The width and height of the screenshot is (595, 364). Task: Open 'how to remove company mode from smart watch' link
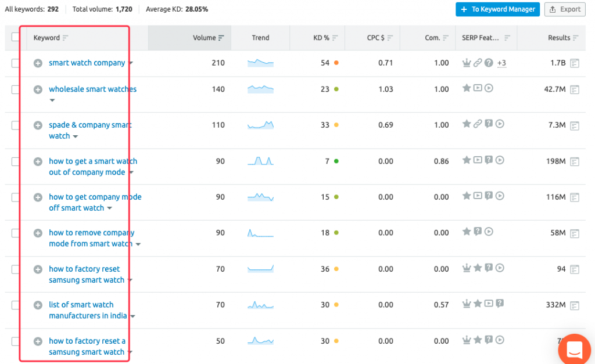(91, 238)
